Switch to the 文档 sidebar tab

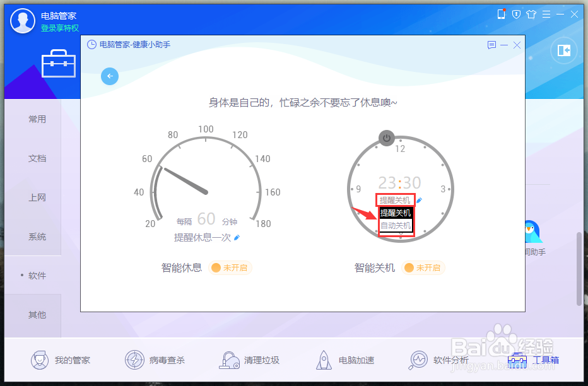click(x=37, y=158)
